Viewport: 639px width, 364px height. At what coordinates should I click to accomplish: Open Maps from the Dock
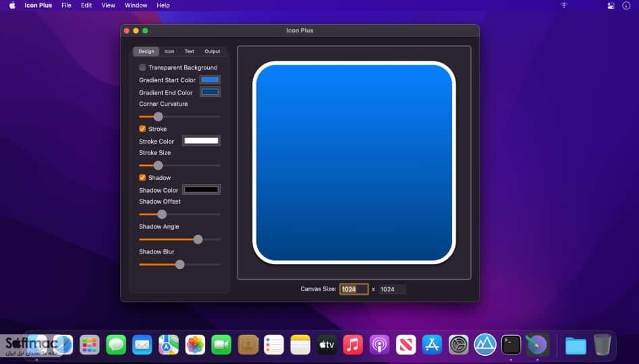point(169,345)
